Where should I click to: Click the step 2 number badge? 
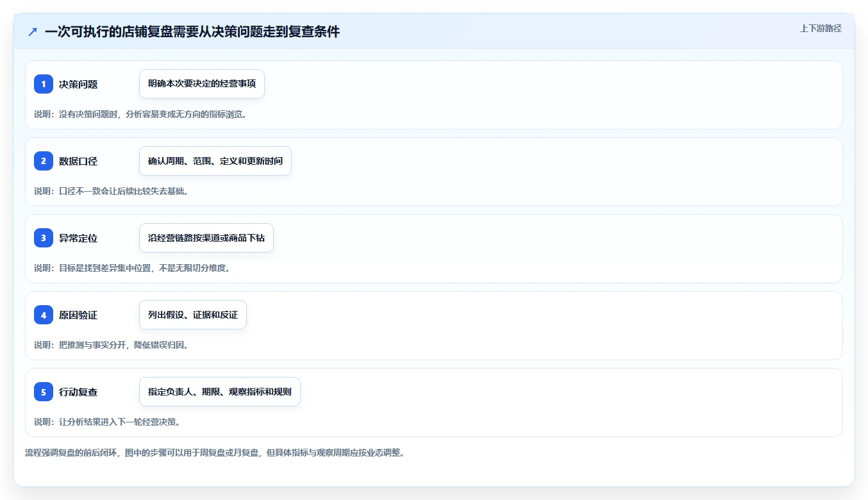44,161
